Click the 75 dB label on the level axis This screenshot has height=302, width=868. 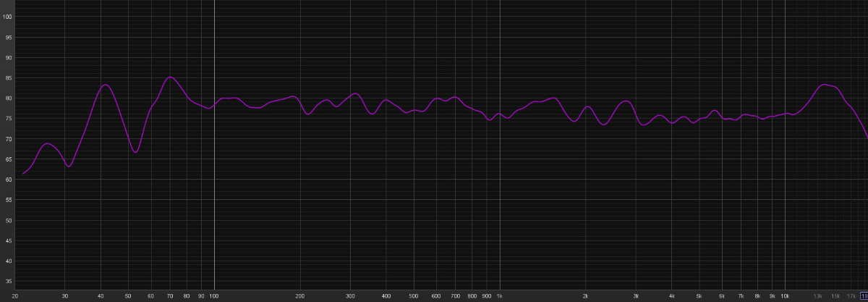[8, 118]
